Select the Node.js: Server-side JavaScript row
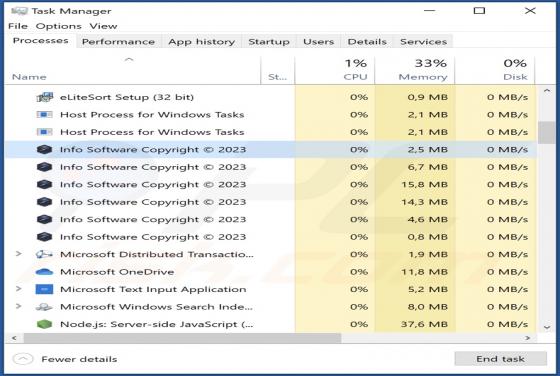 (x=270, y=324)
